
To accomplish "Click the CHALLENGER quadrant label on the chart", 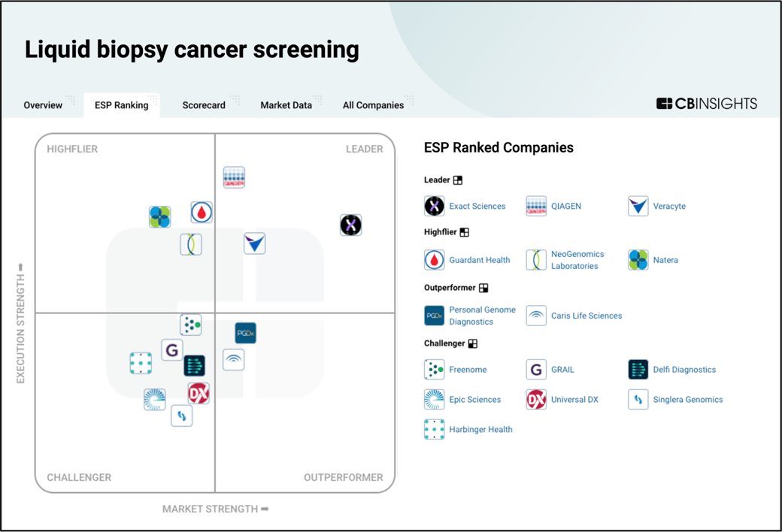I will [x=79, y=477].
